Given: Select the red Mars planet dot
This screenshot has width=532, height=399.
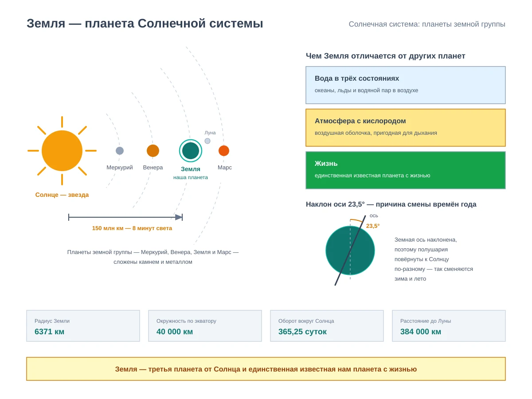Looking at the screenshot, I should (224, 151).
